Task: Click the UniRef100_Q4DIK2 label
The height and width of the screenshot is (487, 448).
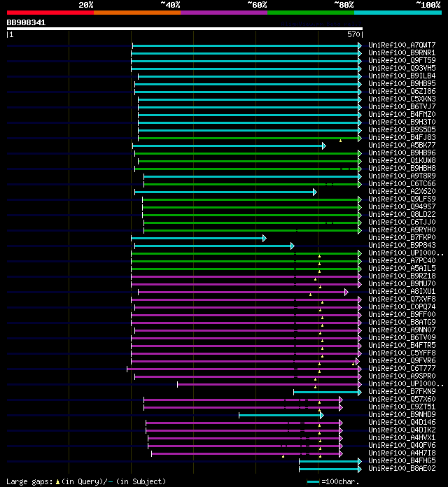Action: click(402, 430)
